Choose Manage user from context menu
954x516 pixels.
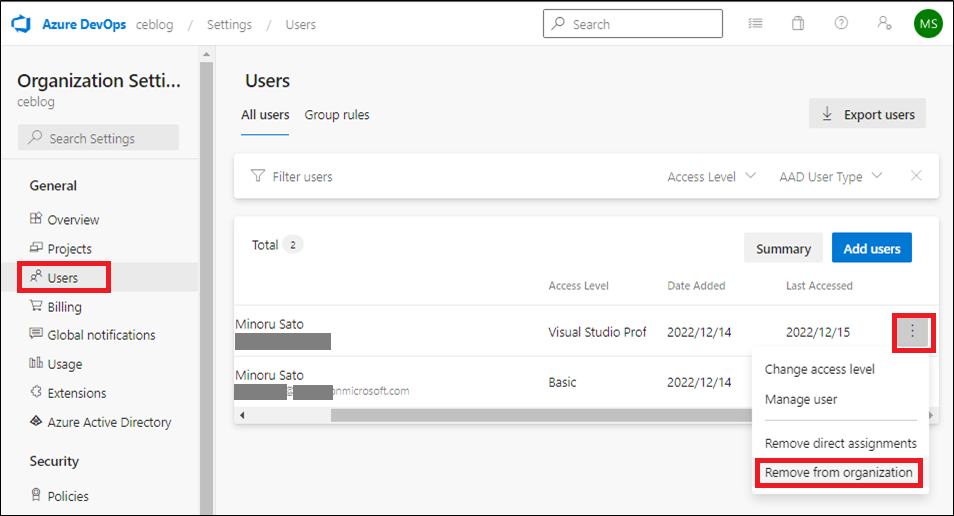801,400
